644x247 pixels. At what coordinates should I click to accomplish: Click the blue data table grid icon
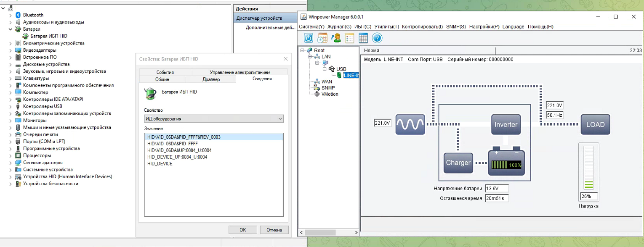pos(363,38)
